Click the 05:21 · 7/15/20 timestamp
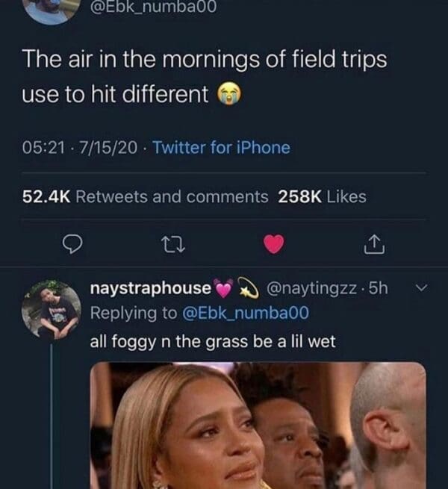 click(80, 148)
